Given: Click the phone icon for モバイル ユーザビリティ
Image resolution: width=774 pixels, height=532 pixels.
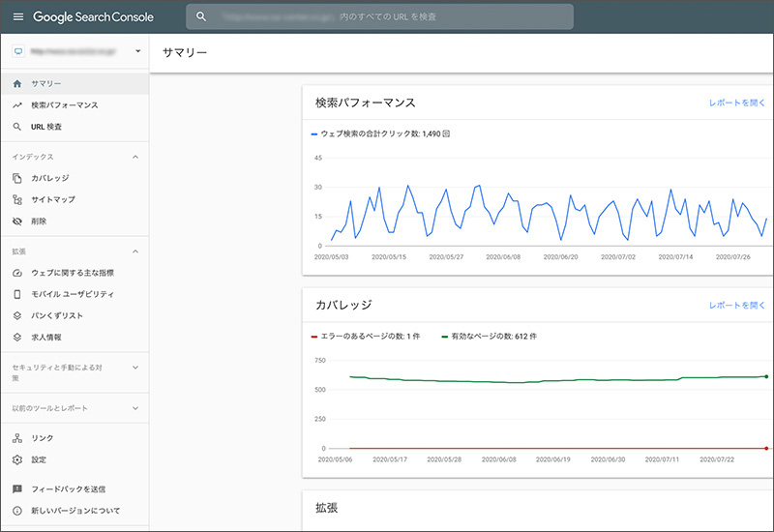Looking at the screenshot, I should (x=17, y=294).
